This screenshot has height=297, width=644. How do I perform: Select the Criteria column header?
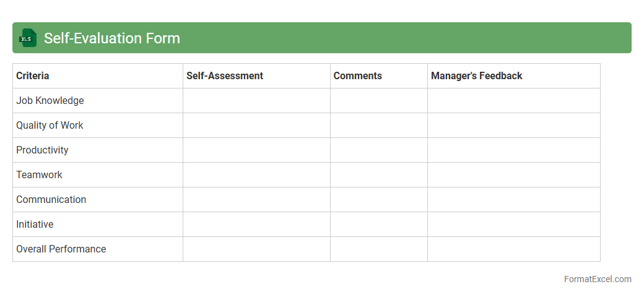pos(33,75)
